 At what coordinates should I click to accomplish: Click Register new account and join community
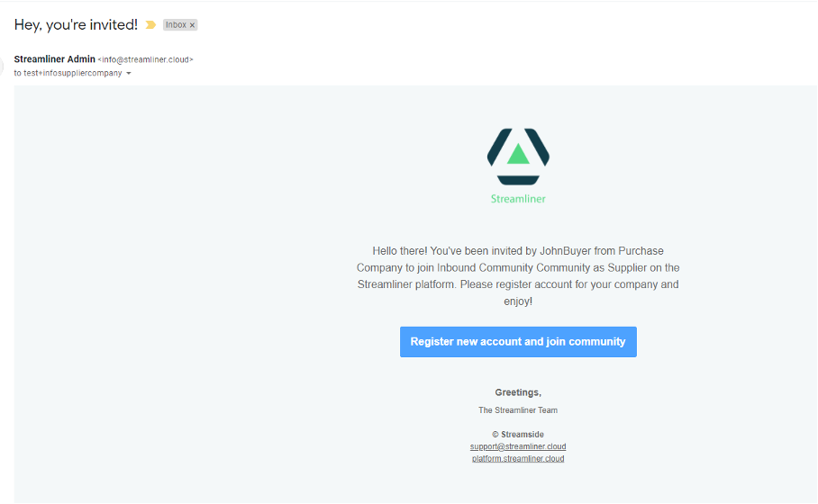coord(518,342)
